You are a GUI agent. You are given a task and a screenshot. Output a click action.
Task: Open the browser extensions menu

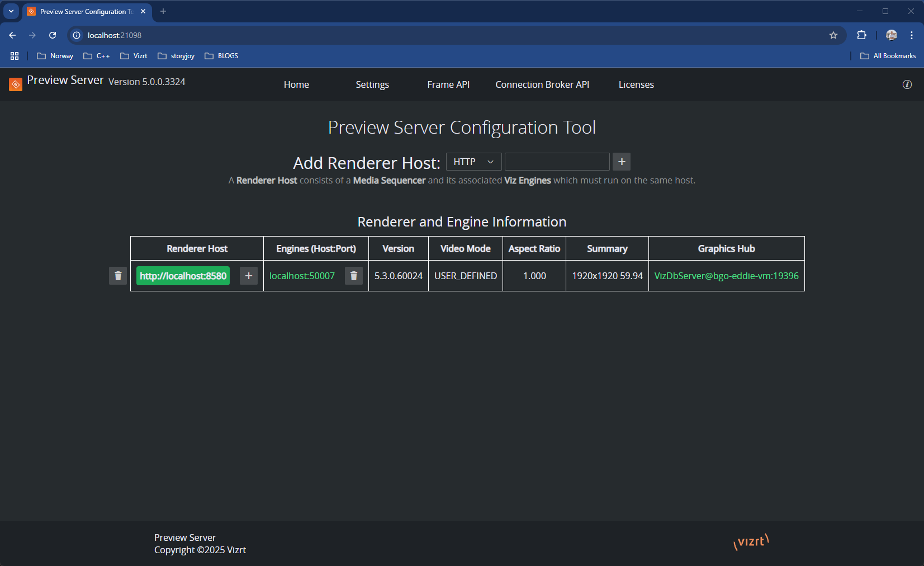(x=861, y=35)
